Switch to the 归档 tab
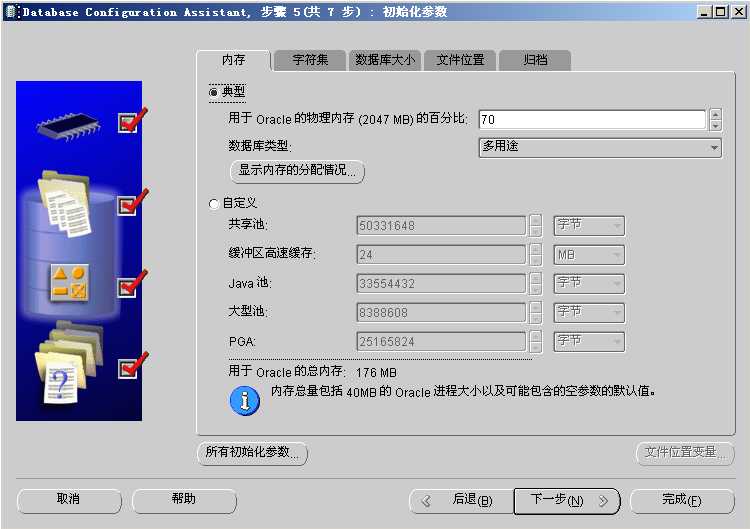Screen dimensions: 750x529 coord(535,60)
